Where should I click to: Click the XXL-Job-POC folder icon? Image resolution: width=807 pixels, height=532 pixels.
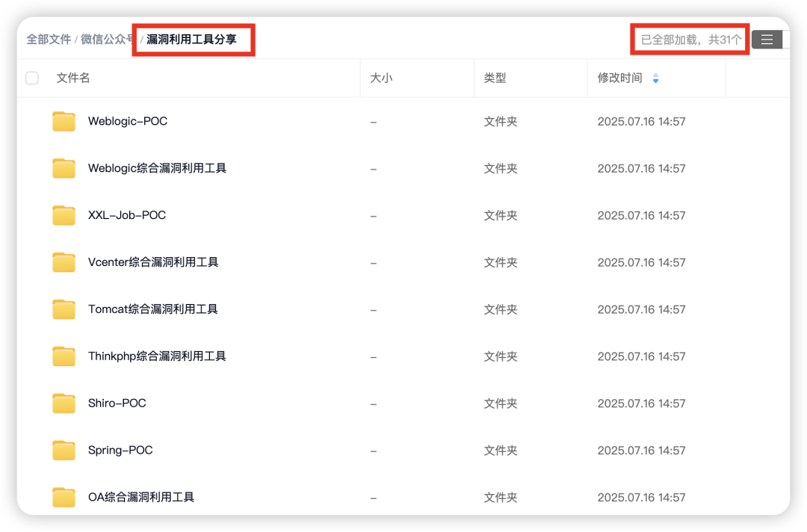point(64,216)
